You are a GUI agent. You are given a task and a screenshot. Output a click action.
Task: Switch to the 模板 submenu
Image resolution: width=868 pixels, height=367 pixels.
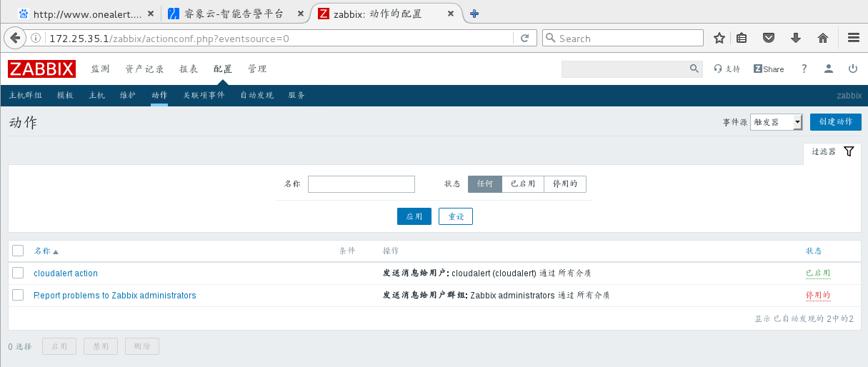point(65,95)
